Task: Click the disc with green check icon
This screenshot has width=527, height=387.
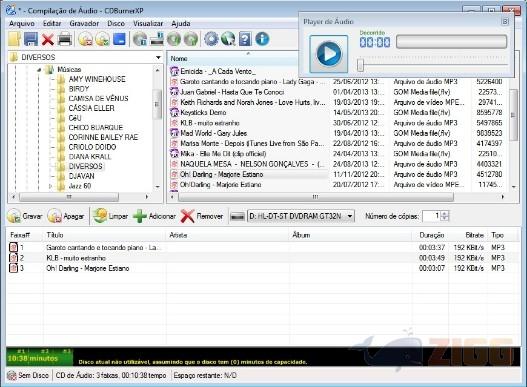Action: (103, 39)
